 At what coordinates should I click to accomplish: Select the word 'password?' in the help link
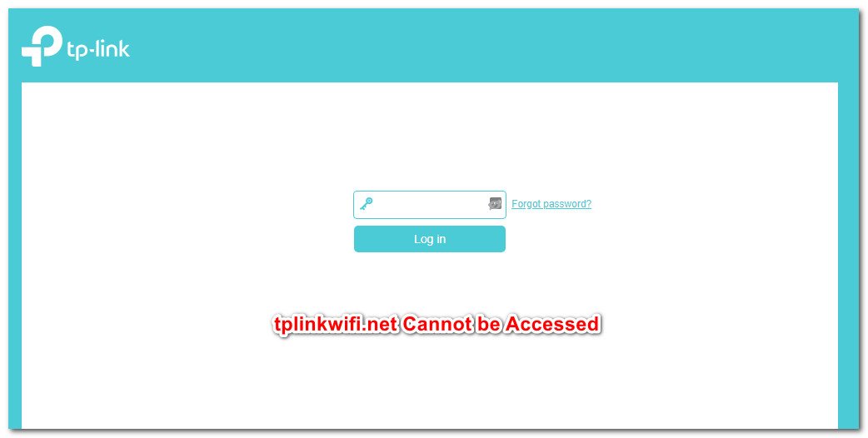[x=566, y=204]
